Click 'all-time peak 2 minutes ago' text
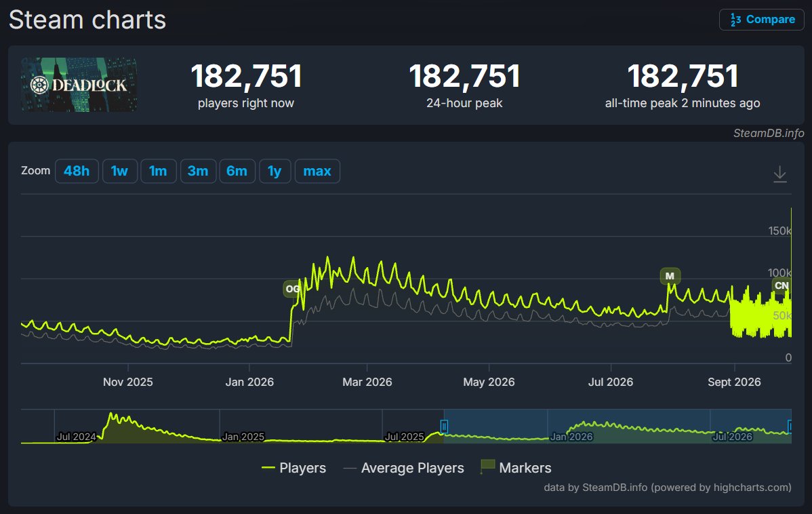This screenshot has width=812, height=514. point(683,103)
